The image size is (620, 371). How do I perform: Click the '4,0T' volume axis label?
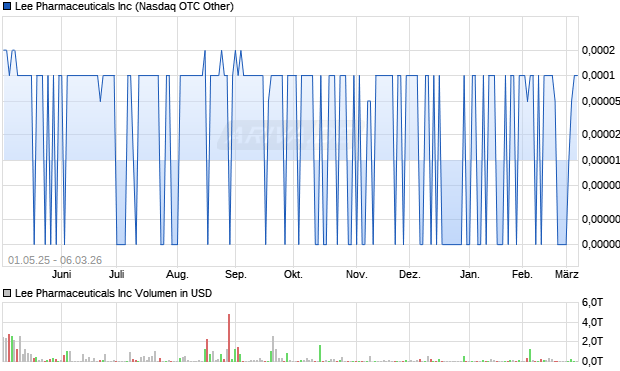pos(592,322)
